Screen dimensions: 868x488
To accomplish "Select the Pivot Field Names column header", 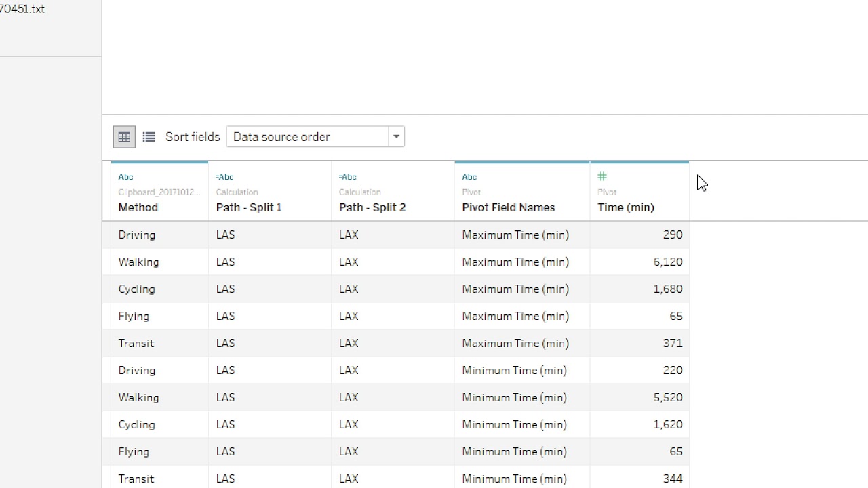I will coord(522,191).
